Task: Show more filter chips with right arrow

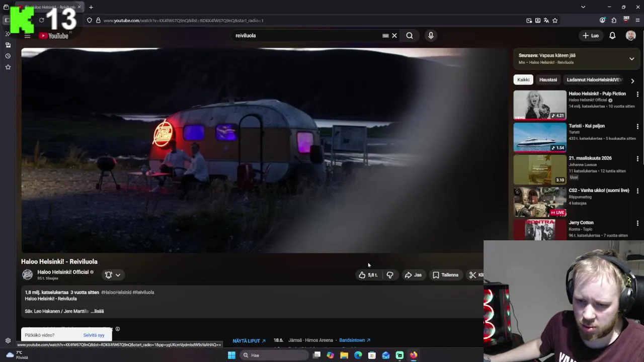Action: coord(632,80)
